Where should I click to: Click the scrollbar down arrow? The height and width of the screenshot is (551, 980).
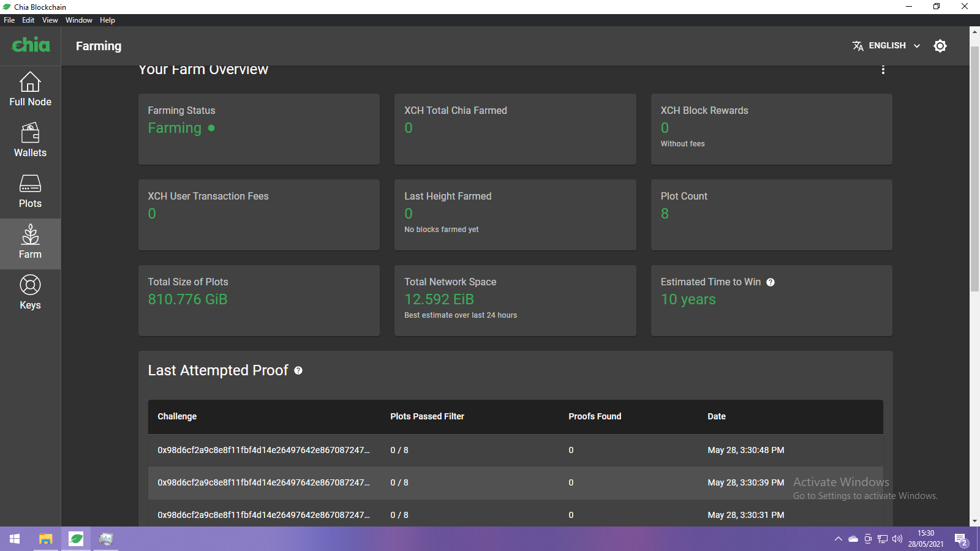pos(974,521)
